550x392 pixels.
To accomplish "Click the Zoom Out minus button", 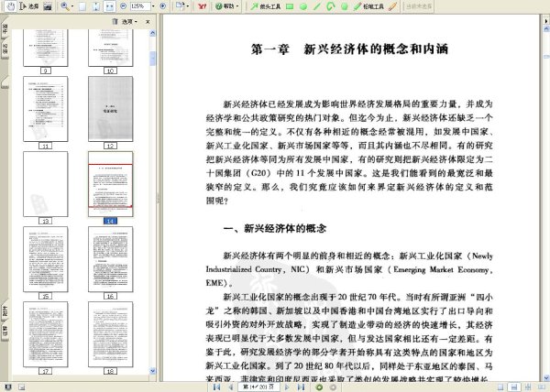I will pos(124,6).
